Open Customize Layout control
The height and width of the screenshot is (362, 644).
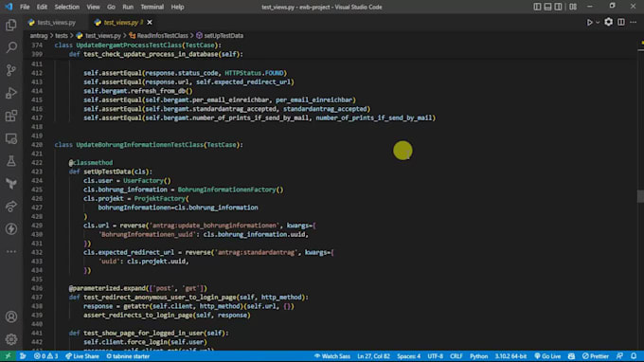(573, 7)
